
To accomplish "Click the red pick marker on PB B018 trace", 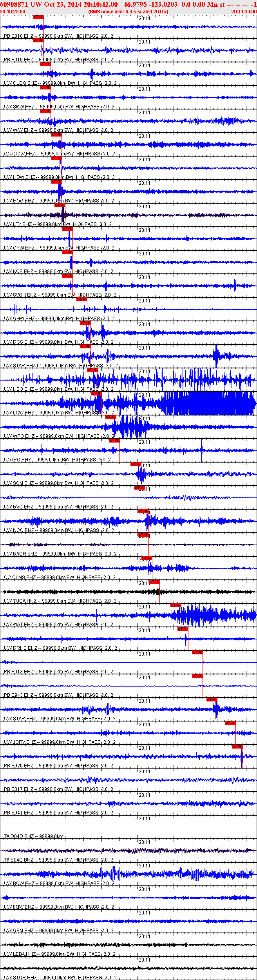I will click(38, 17).
